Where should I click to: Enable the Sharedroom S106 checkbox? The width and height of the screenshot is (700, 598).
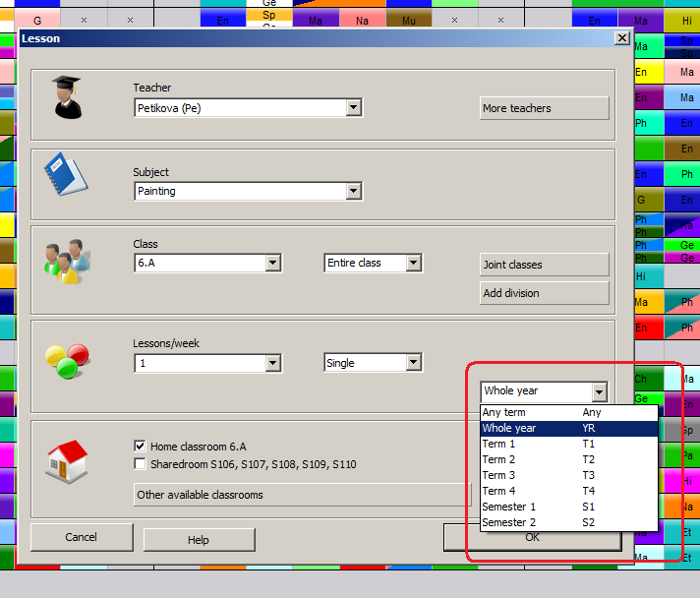coord(141,463)
